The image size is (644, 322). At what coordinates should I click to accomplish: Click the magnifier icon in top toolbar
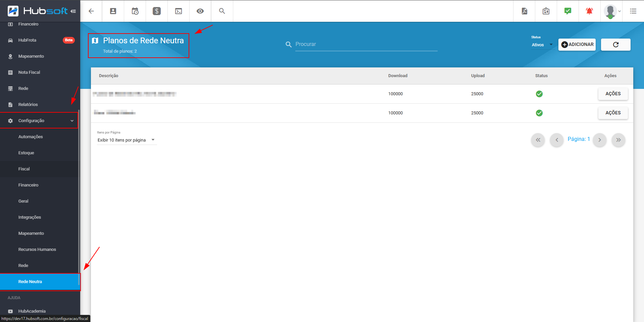click(222, 11)
